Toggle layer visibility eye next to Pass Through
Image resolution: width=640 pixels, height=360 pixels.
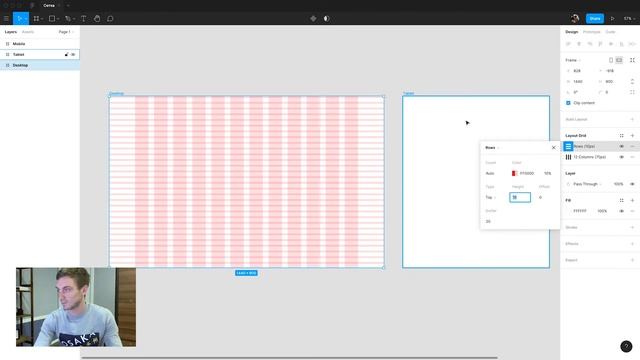pos(632,184)
